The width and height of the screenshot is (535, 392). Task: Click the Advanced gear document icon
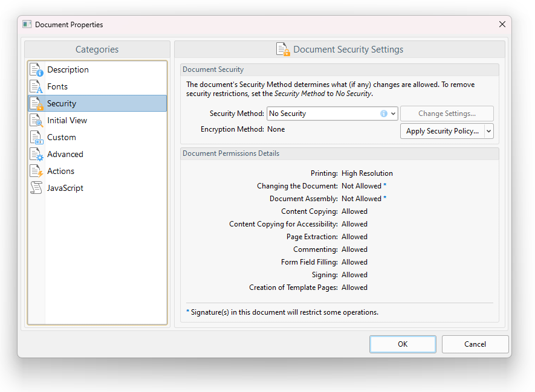(x=36, y=154)
